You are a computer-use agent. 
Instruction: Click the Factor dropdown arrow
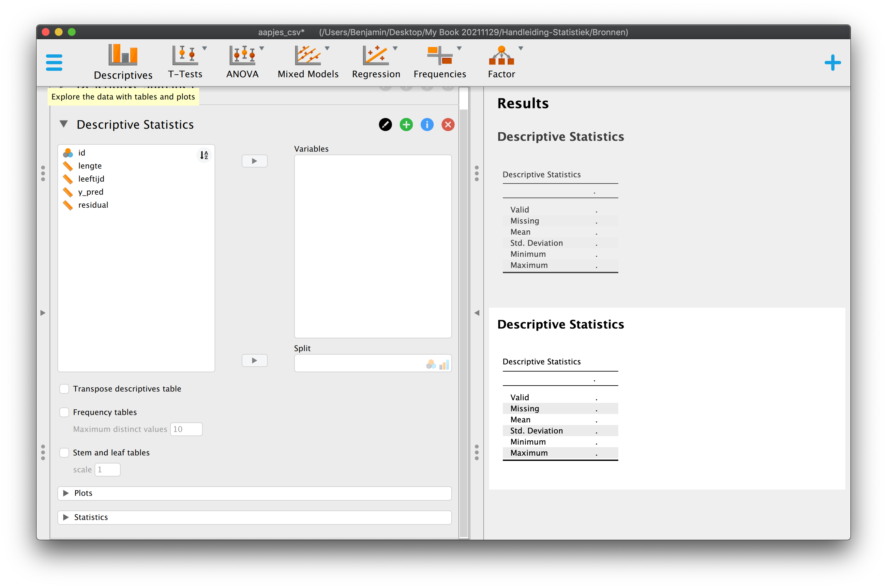pyautogui.click(x=521, y=48)
